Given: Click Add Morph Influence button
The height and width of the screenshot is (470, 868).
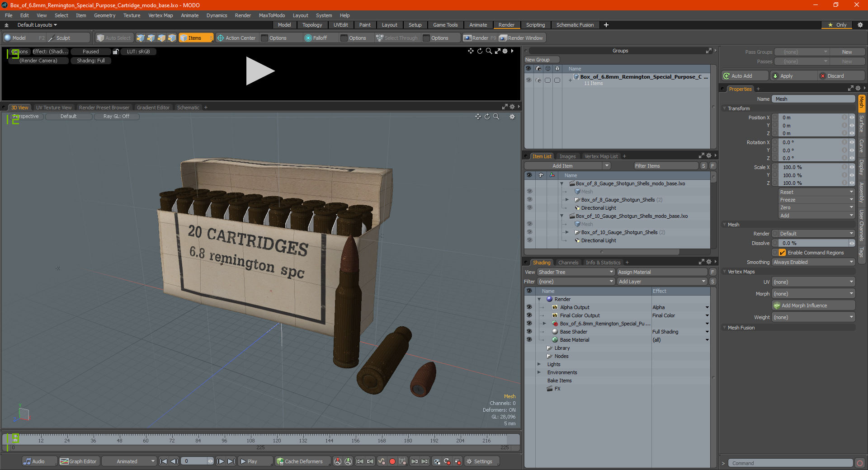Looking at the screenshot, I should tap(813, 305).
